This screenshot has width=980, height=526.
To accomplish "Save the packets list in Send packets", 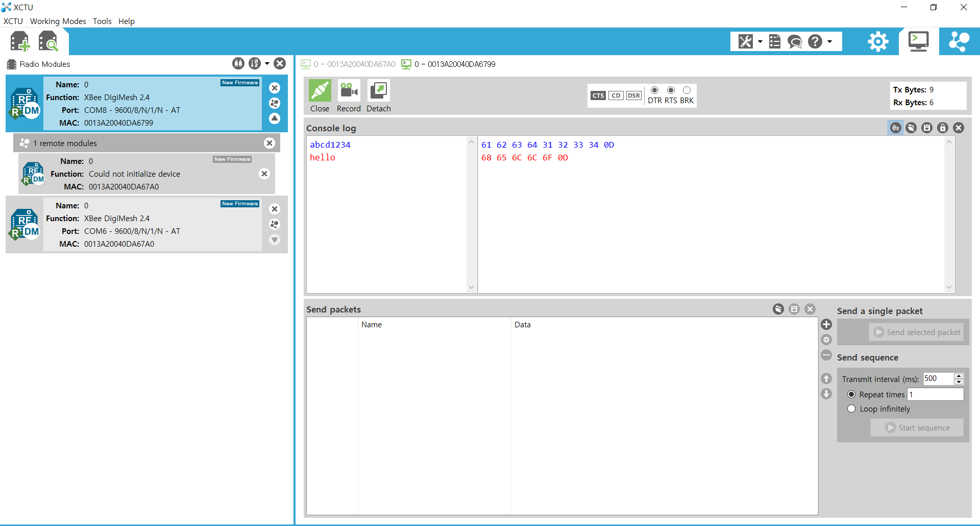I will click(x=794, y=309).
